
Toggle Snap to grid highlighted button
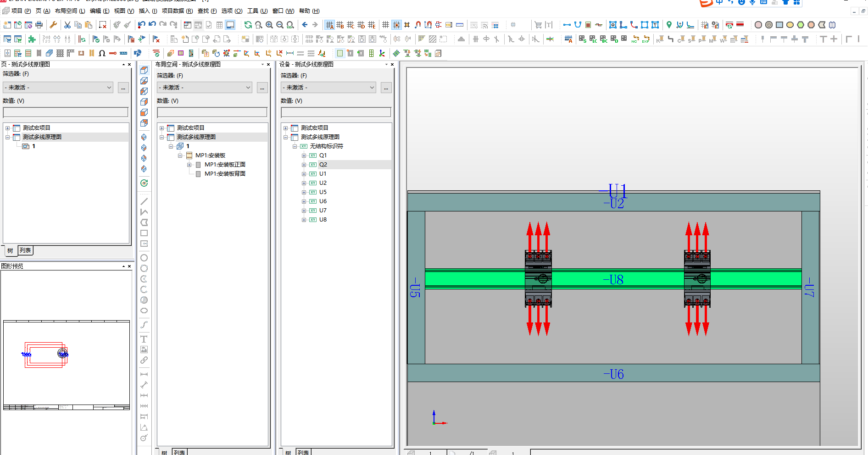tap(396, 25)
